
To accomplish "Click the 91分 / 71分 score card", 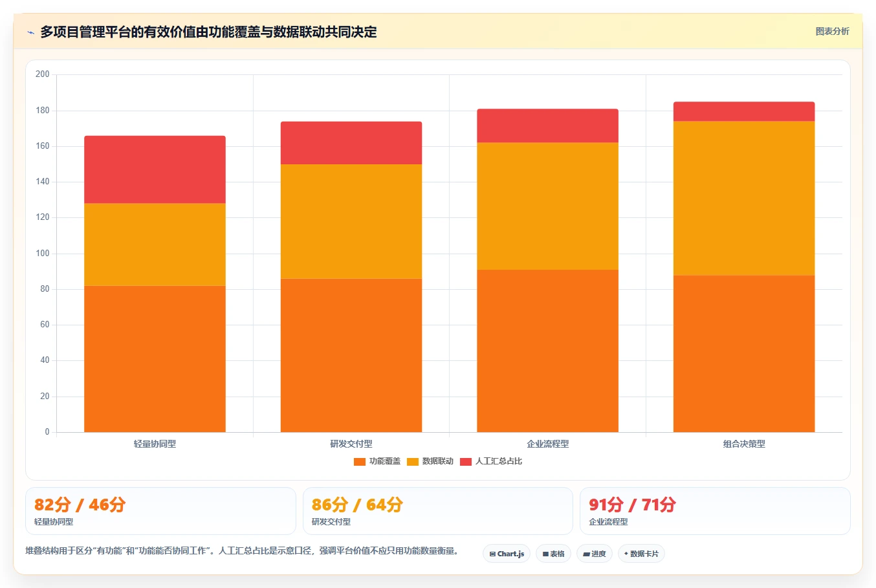I will coord(715,511).
